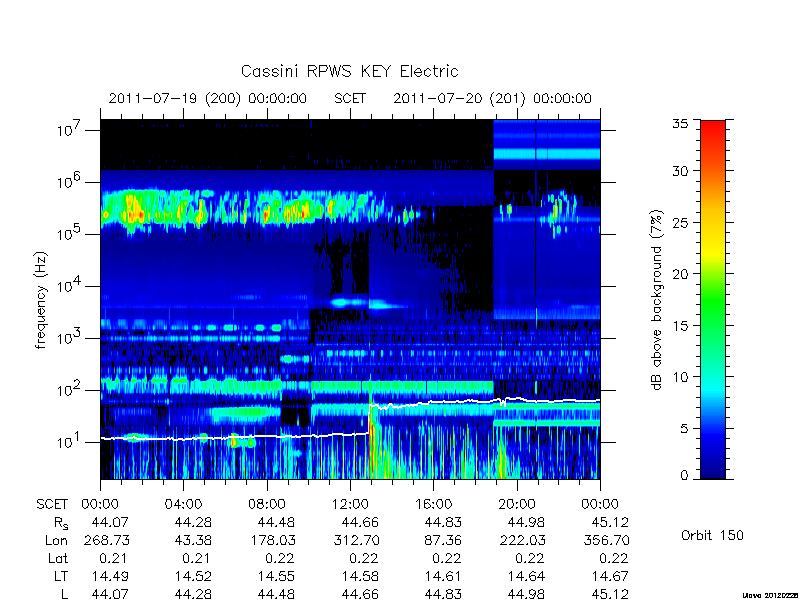Click the '20:00' time axis label
The width and height of the screenshot is (800, 600).
point(517,504)
